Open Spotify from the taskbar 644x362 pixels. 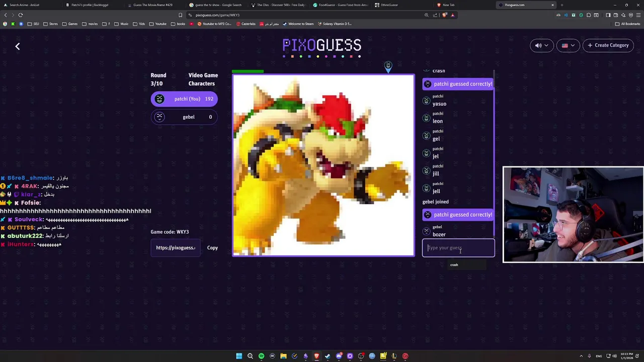(261, 356)
